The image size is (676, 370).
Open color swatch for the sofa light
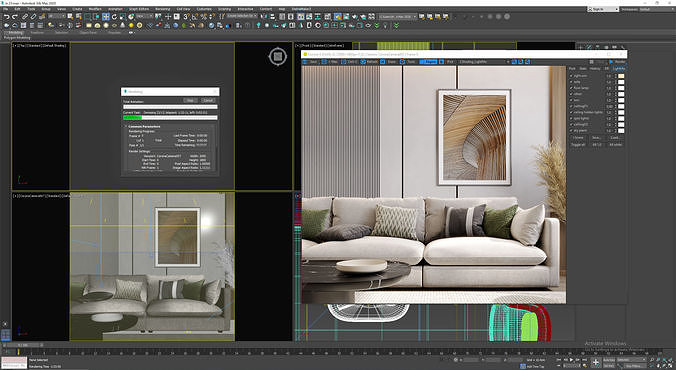[x=621, y=82]
